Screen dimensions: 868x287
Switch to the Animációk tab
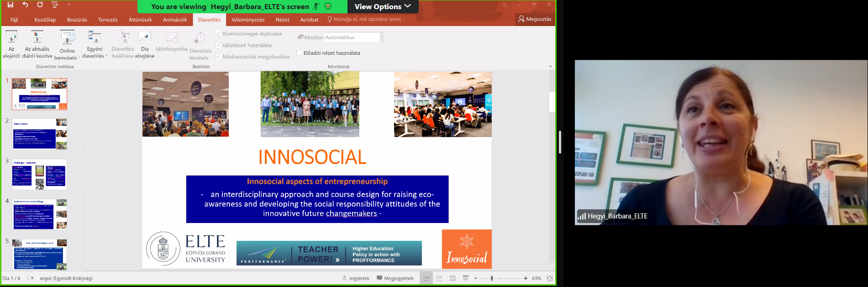(x=175, y=20)
